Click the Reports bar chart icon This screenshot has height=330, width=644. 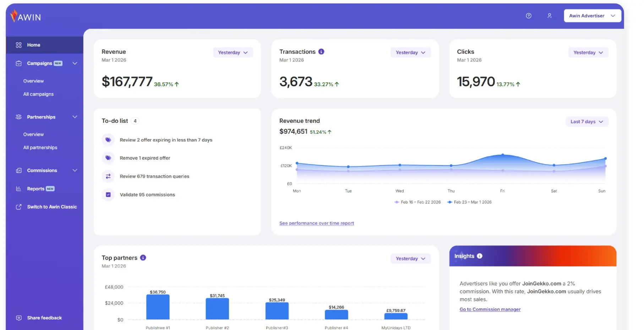click(x=19, y=189)
